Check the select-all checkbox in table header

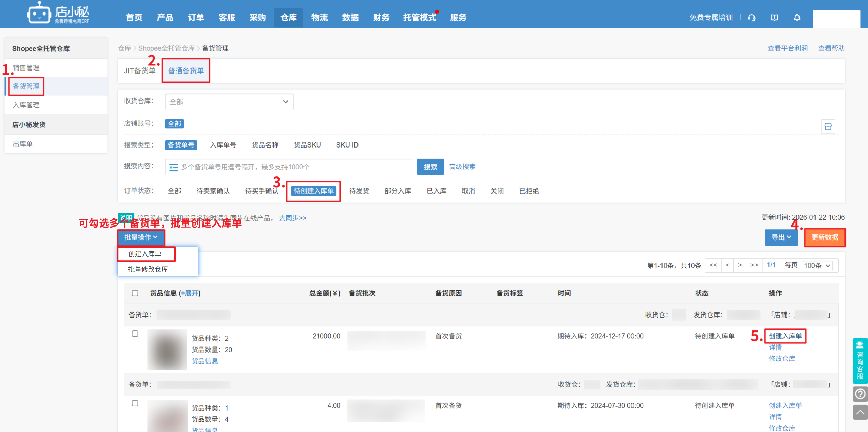point(135,293)
